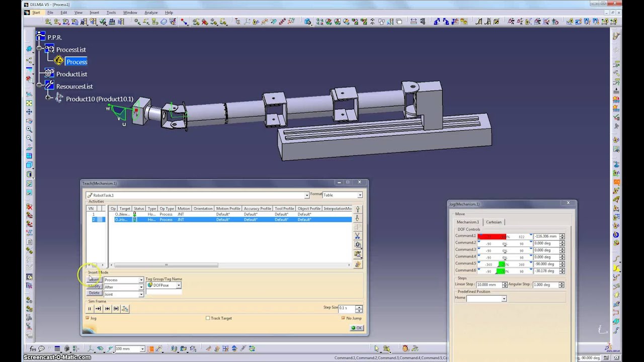This screenshot has height=362, width=644.
Task: Click the Command.2 DOF slider
Action: pyautogui.click(x=505, y=243)
